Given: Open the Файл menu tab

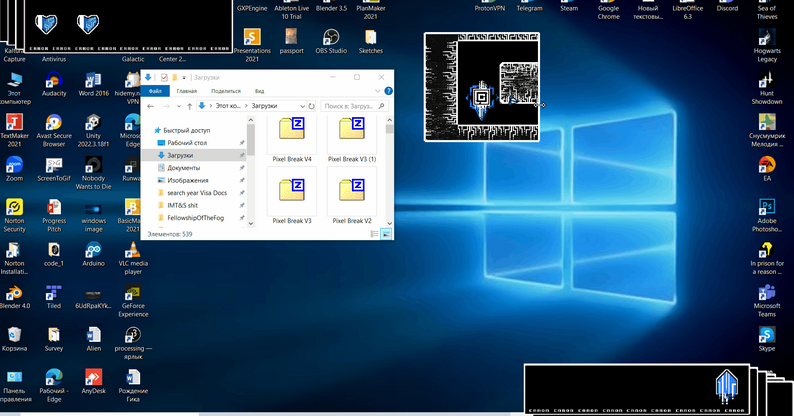Looking at the screenshot, I should [x=155, y=91].
